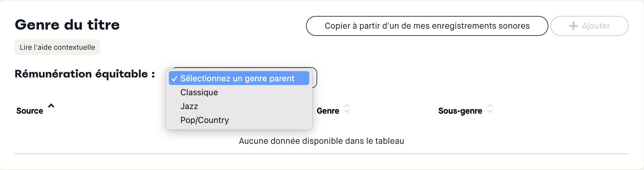The height and width of the screenshot is (170, 644).
Task: Select the Pop/Country genre option
Action: tap(204, 120)
